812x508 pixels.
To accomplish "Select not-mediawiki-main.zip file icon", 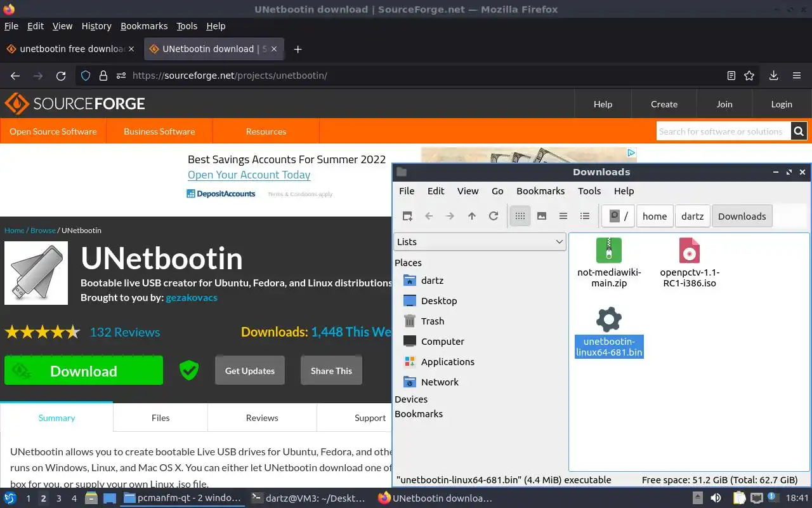I will tap(609, 250).
